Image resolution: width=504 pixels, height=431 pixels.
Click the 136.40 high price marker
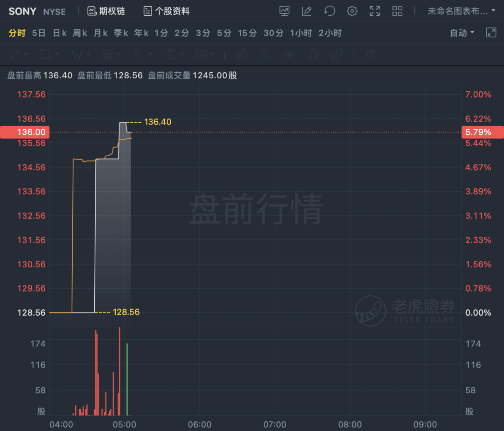[x=158, y=122]
